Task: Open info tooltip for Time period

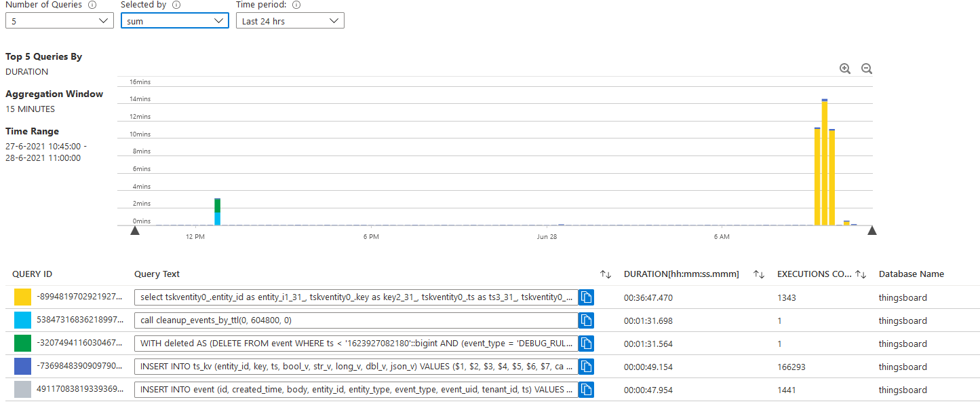Action: (x=296, y=5)
